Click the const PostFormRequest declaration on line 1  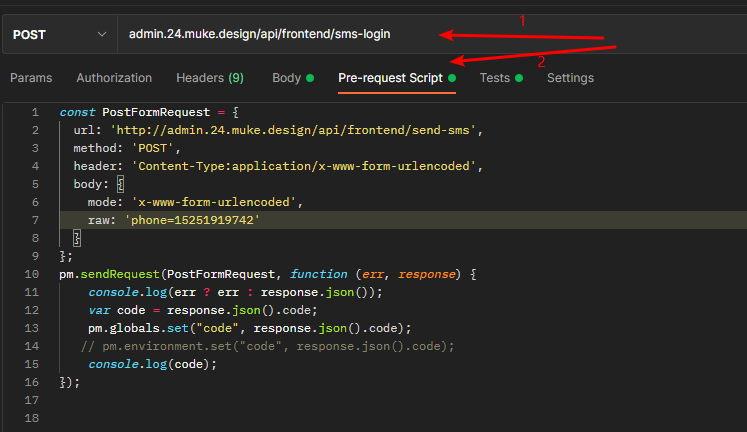(149, 112)
